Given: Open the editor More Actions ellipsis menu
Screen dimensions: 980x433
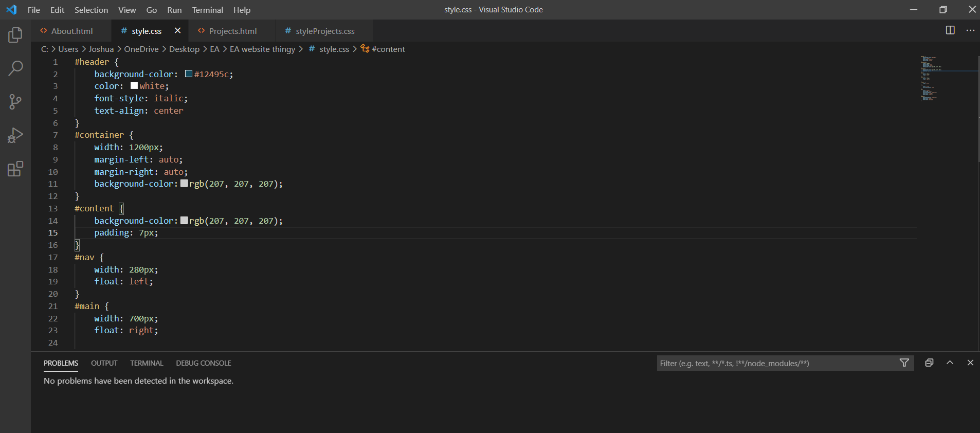Looking at the screenshot, I should click(x=970, y=30).
